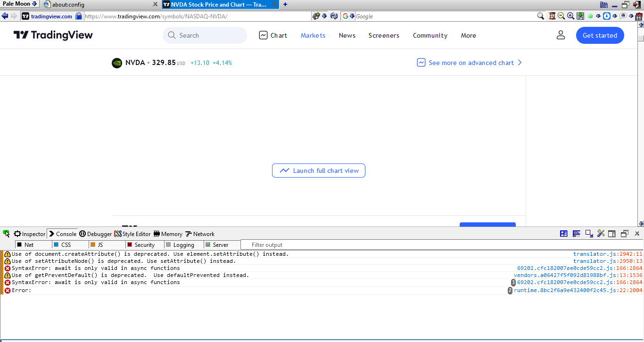Click the site identity padlock icon

click(x=79, y=16)
